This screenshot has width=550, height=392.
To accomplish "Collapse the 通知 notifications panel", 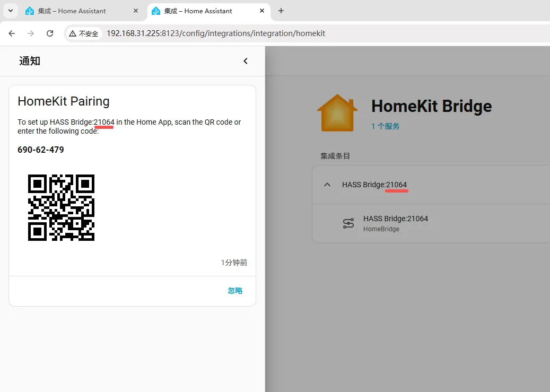I will click(x=246, y=61).
